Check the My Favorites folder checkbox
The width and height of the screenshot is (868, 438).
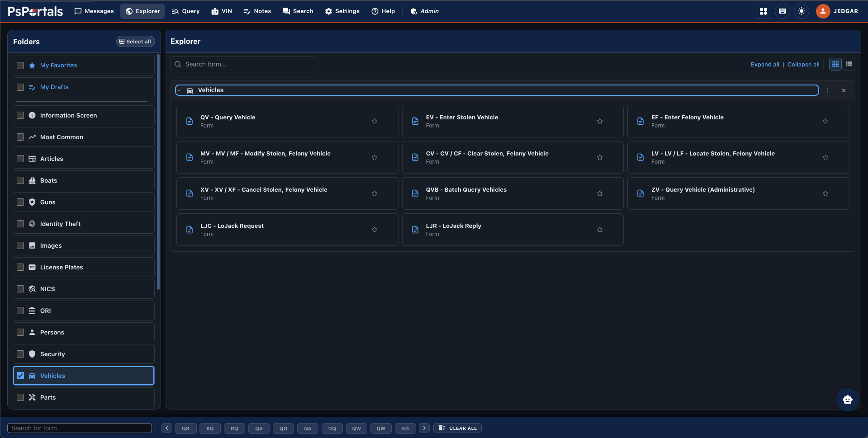point(20,66)
